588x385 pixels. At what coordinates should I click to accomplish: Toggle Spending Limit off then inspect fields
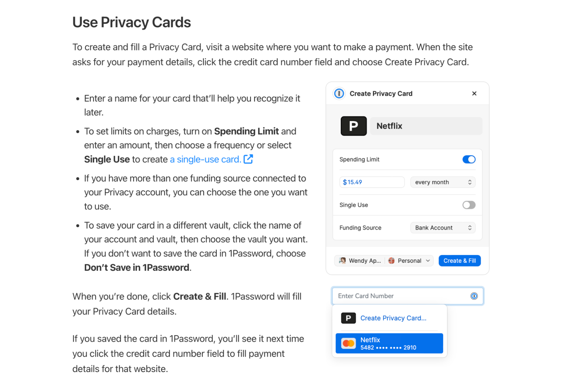point(469,159)
